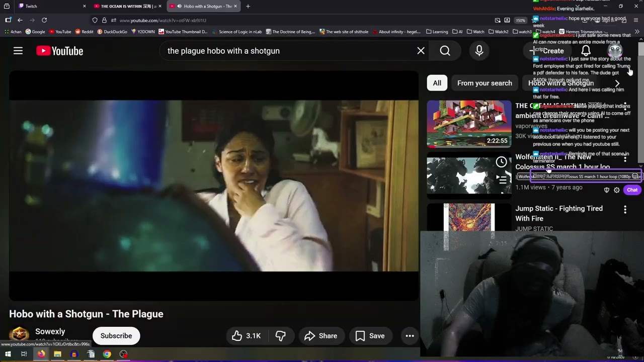This screenshot has height=362, width=644.
Task: Share the Hobo with a Shotgun video
Action: 321,336
